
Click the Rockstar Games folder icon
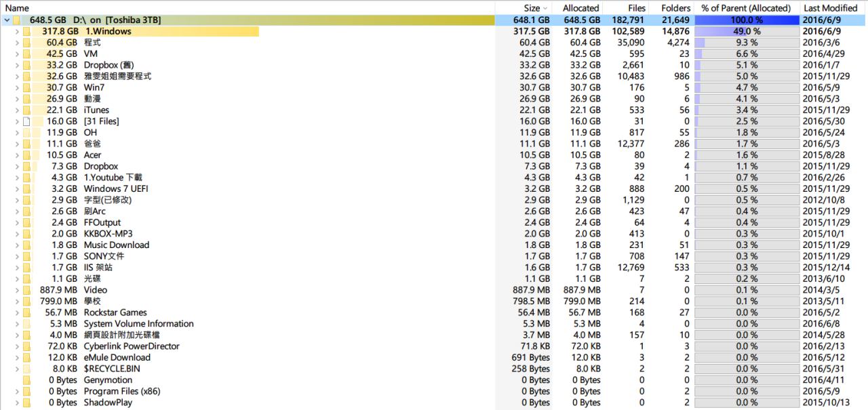pos(26,312)
